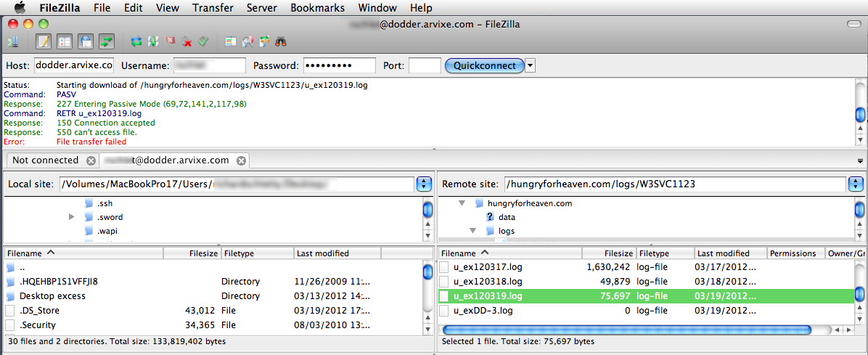Open the File menu
The height and width of the screenshot is (355, 868).
click(x=102, y=8)
